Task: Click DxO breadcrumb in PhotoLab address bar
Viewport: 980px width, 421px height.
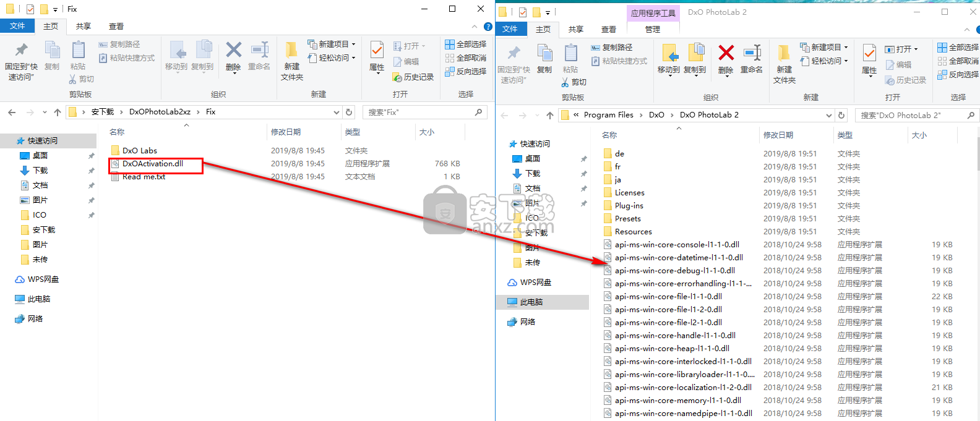Action: click(x=656, y=115)
